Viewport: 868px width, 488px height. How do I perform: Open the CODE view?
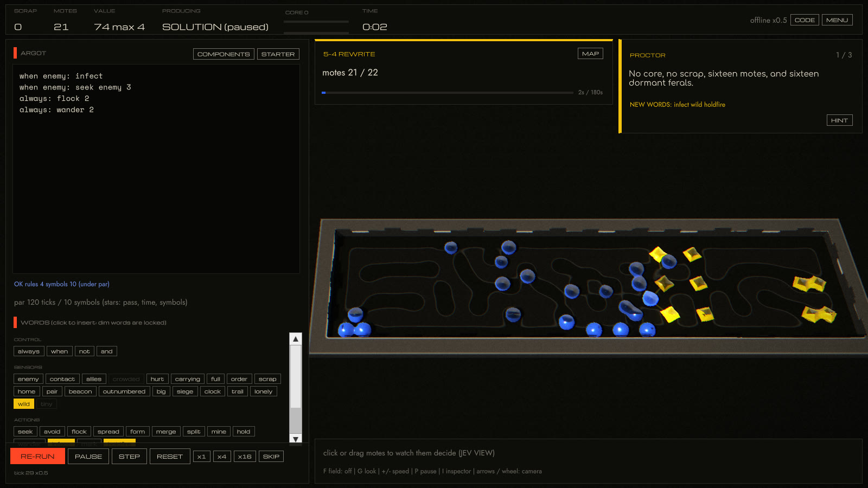(805, 20)
